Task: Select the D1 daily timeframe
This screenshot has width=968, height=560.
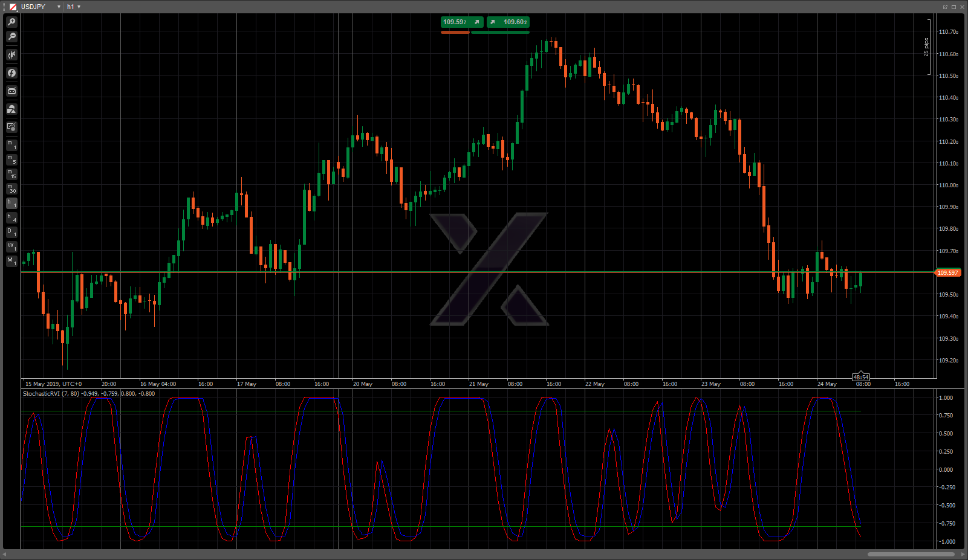Action: [x=11, y=232]
